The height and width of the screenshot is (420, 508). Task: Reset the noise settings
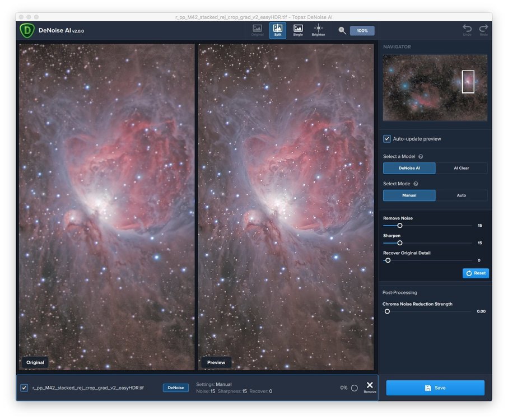tap(476, 273)
